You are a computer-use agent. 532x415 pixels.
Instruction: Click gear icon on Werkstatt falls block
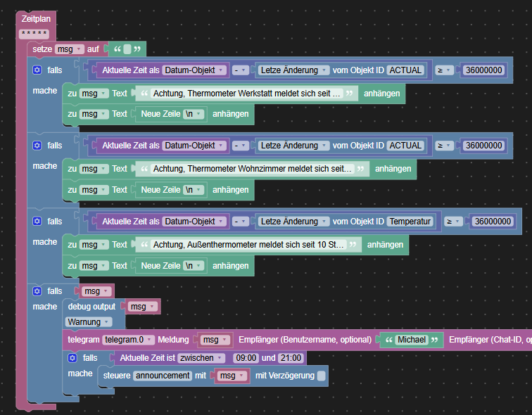pyautogui.click(x=37, y=70)
